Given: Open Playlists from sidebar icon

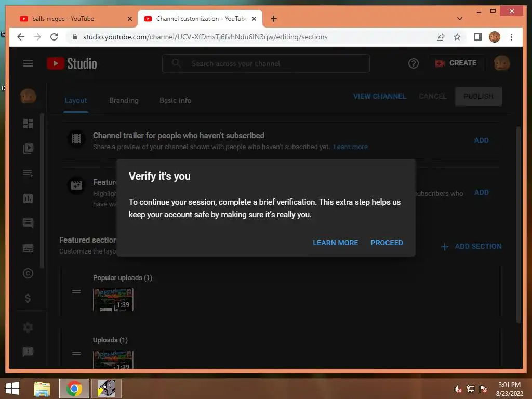Looking at the screenshot, I should coord(28,174).
